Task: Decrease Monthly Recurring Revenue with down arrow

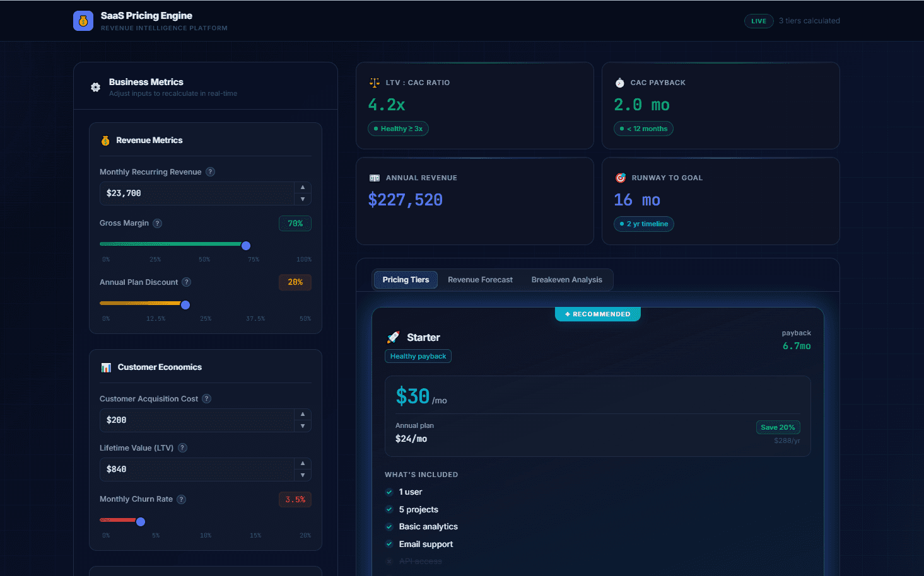Action: point(303,199)
